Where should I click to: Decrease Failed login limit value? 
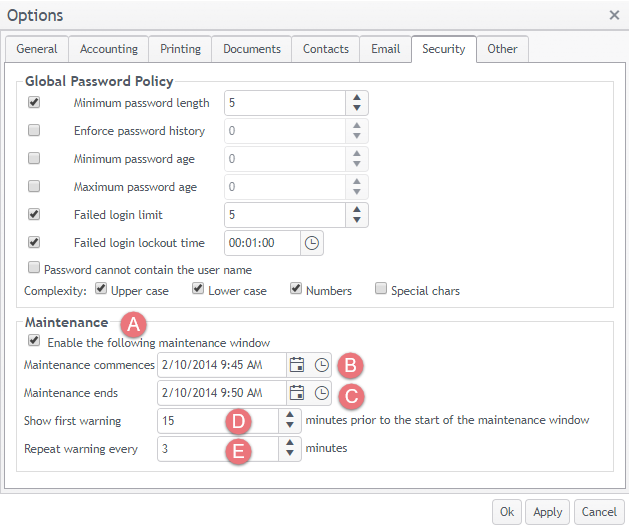pyautogui.click(x=357, y=220)
